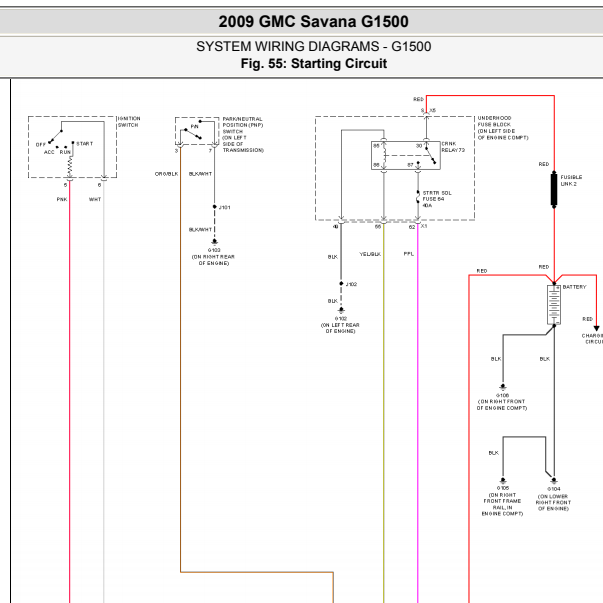Click the 'Fig. 55: Starting Circuit' caption
603x603 pixels.
[313, 63]
